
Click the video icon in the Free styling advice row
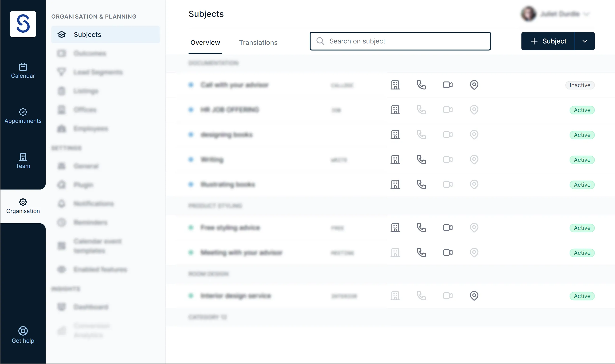click(x=448, y=228)
